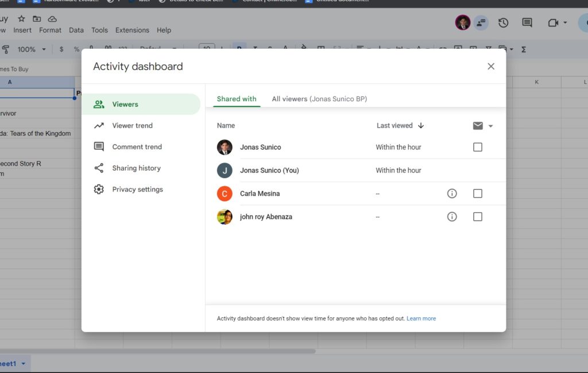Open Sharing history section
This screenshot has height=373, width=588.
click(x=136, y=168)
